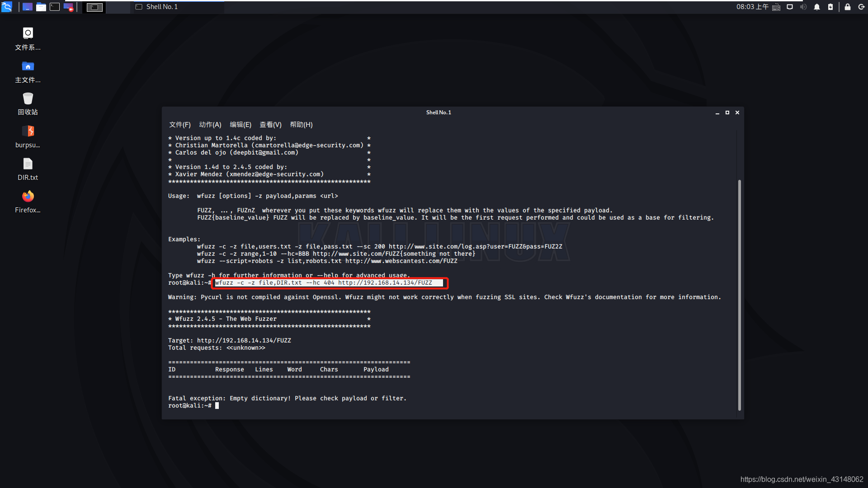
Task: Open the 查看(V) terminal menu
Action: [x=270, y=125]
